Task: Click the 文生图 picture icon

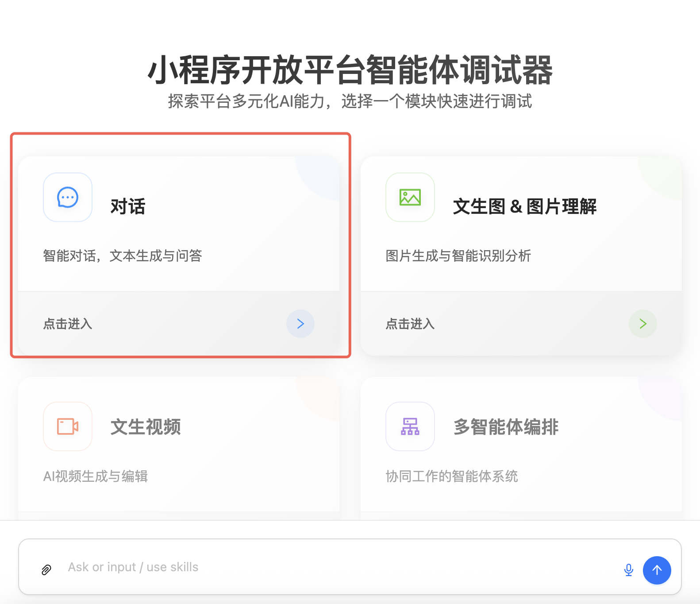Action: [x=410, y=197]
